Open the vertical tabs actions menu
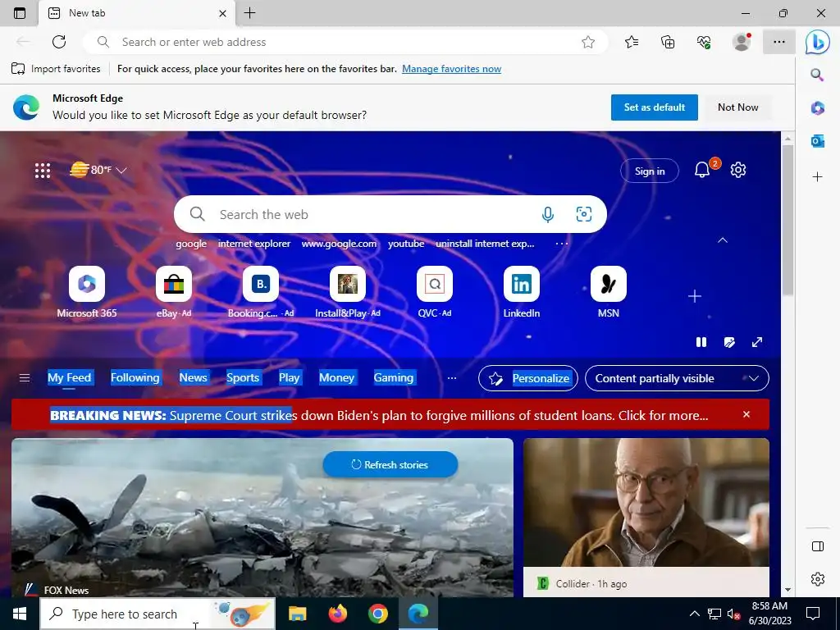Image resolution: width=840 pixels, height=630 pixels. (20, 13)
